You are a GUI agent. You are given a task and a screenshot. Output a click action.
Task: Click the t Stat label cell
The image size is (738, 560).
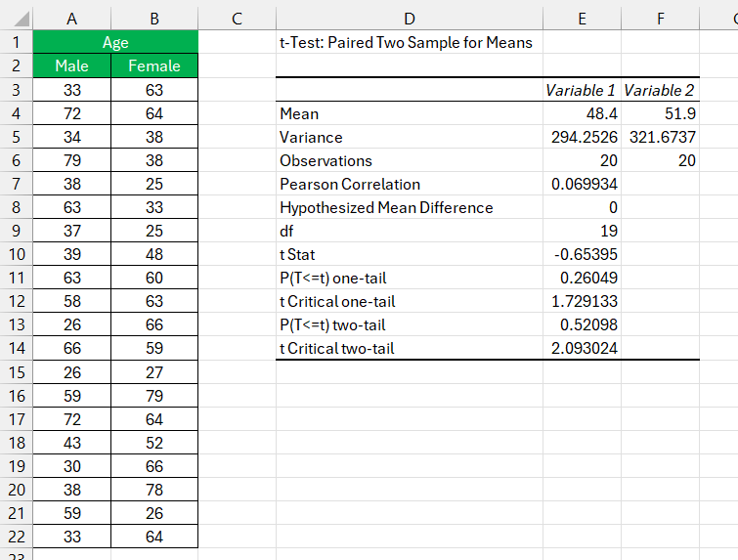[x=409, y=254]
